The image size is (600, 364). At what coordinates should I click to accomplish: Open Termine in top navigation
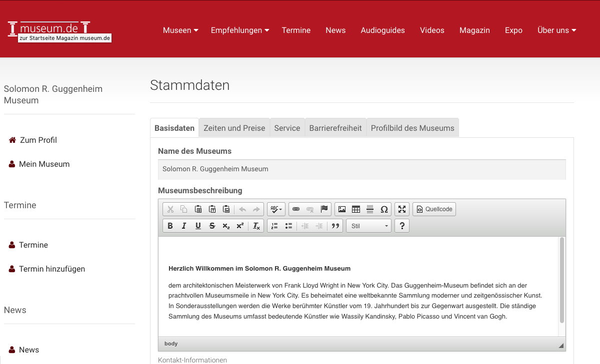(x=296, y=30)
